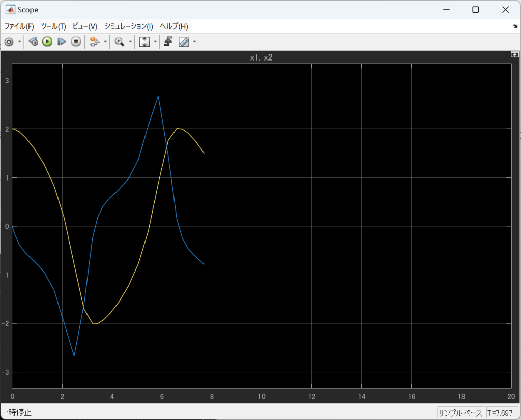Viewport: 521px width, 420px height.
Task: Click the highlight signal block icon
Action: pyautogui.click(x=94, y=42)
